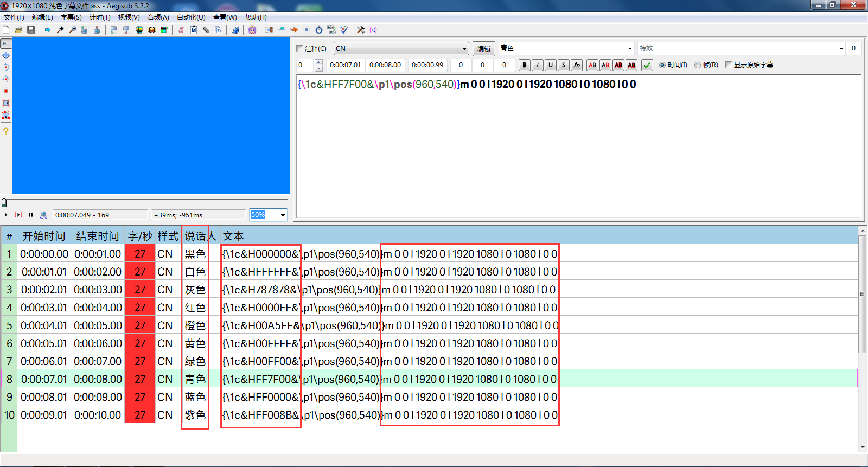Enable the 显示原始字幕 checkbox
The height and width of the screenshot is (467, 868).
pos(749,65)
